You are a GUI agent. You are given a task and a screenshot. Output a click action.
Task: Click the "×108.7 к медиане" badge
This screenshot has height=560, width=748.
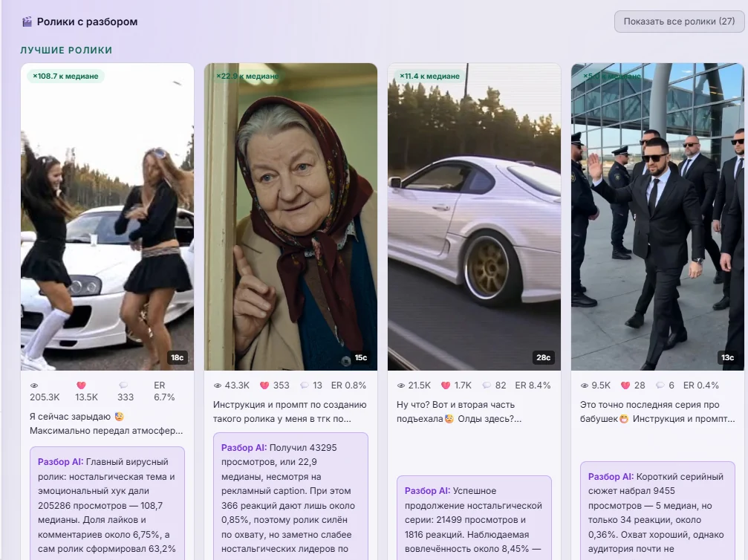pos(65,76)
